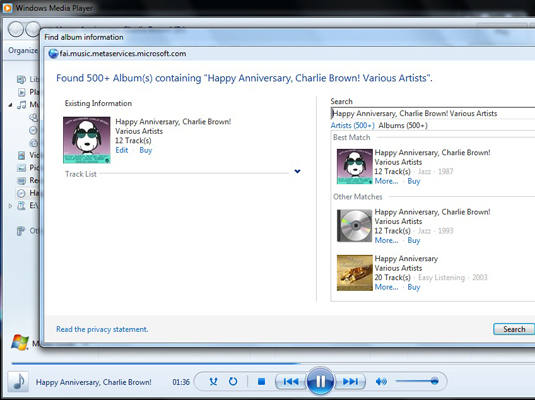
Task: Click the 01:36 elapsed time display
Action: coord(181,382)
